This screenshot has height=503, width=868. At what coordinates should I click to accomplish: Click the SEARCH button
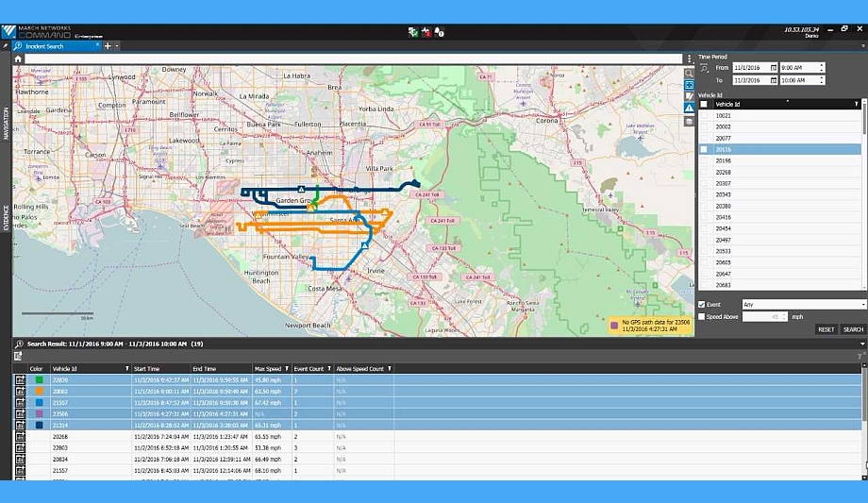click(853, 329)
